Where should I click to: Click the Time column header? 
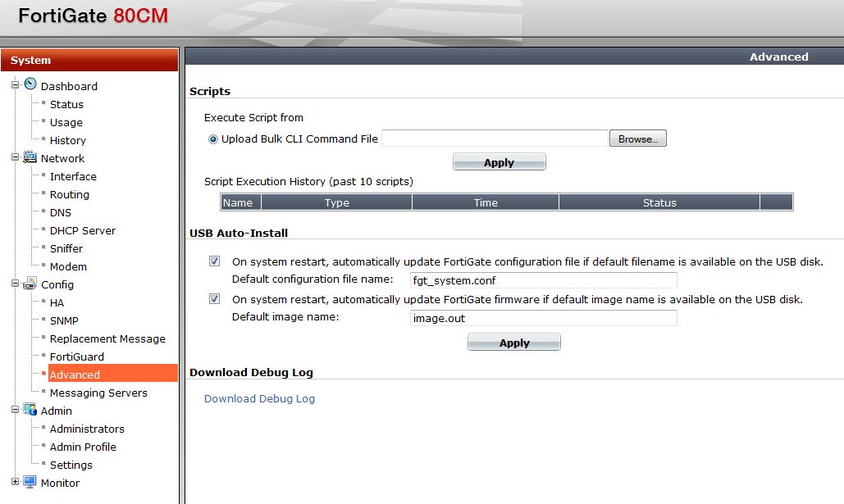click(486, 202)
